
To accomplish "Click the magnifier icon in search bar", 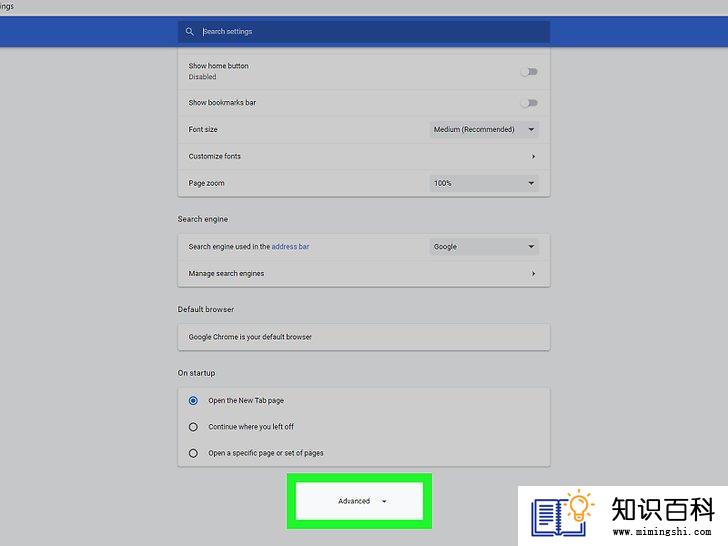I will tap(189, 32).
